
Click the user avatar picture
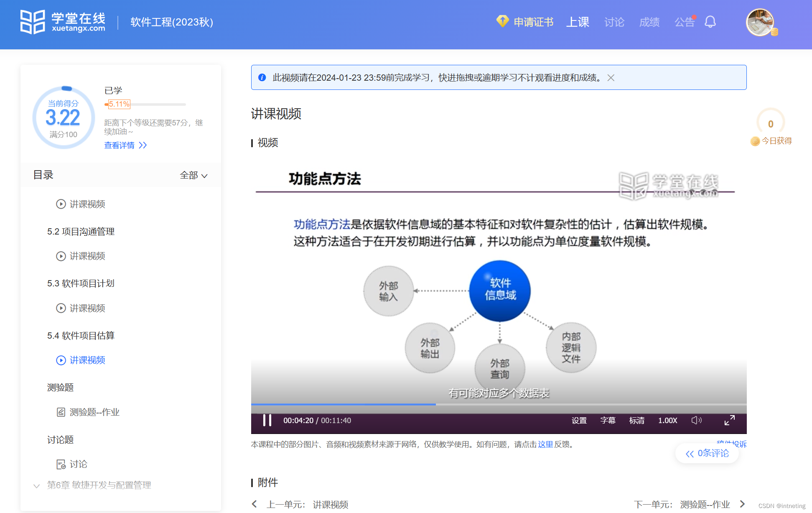760,22
